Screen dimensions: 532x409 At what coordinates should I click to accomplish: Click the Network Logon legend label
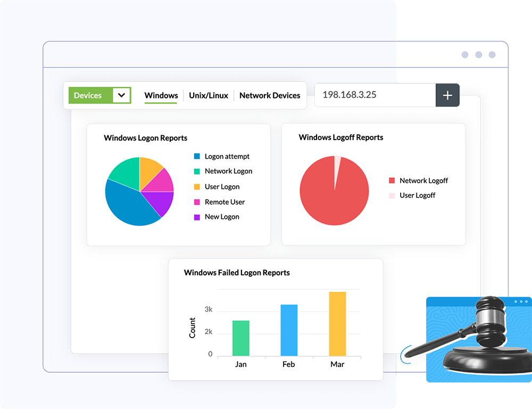(228, 171)
